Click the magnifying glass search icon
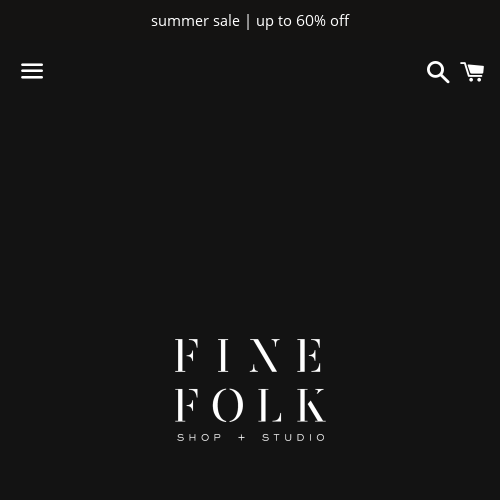This screenshot has height=500, width=500. click(x=438, y=72)
